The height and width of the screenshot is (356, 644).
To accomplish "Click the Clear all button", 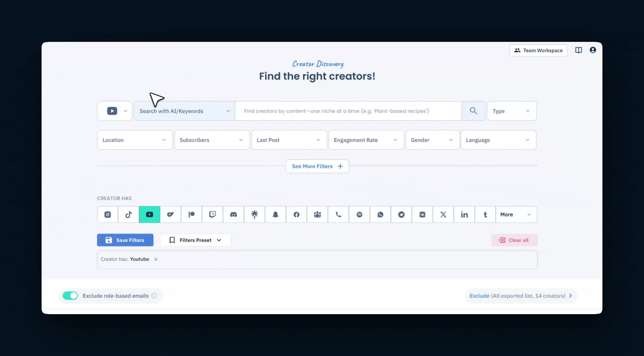I will tap(514, 240).
